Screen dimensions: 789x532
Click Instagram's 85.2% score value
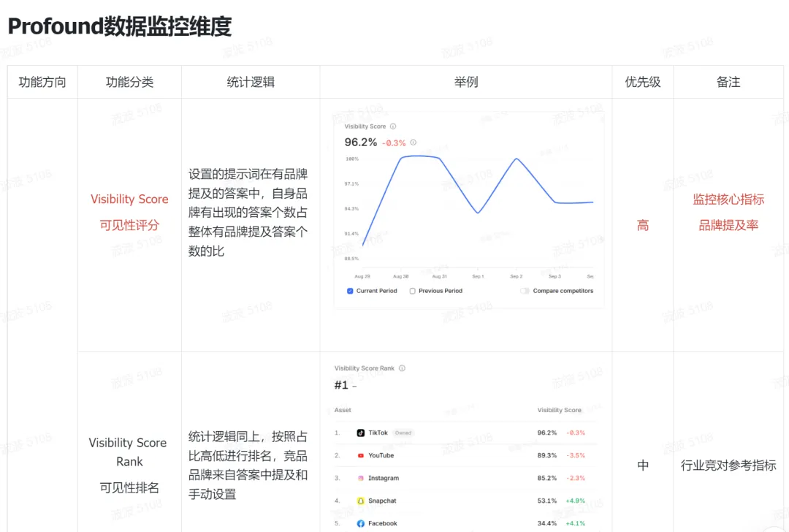pyautogui.click(x=547, y=478)
